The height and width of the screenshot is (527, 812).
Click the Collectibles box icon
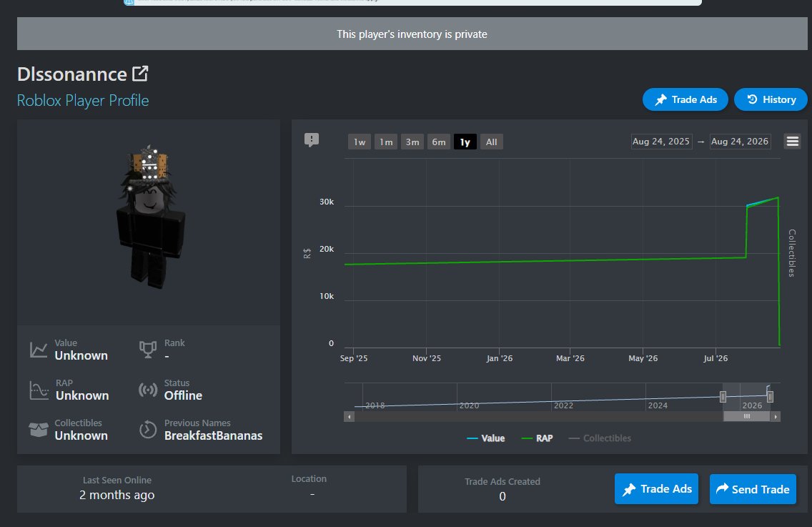tap(39, 430)
